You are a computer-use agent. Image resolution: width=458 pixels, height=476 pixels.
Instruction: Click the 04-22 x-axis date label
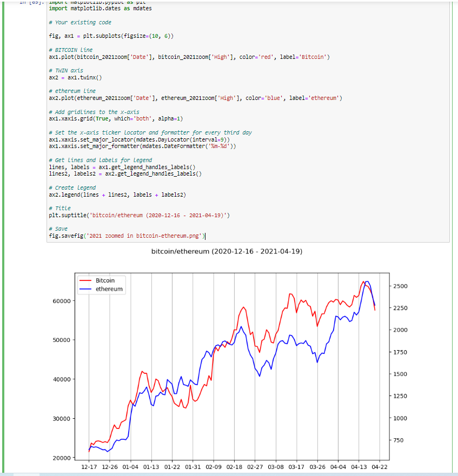coord(379,467)
